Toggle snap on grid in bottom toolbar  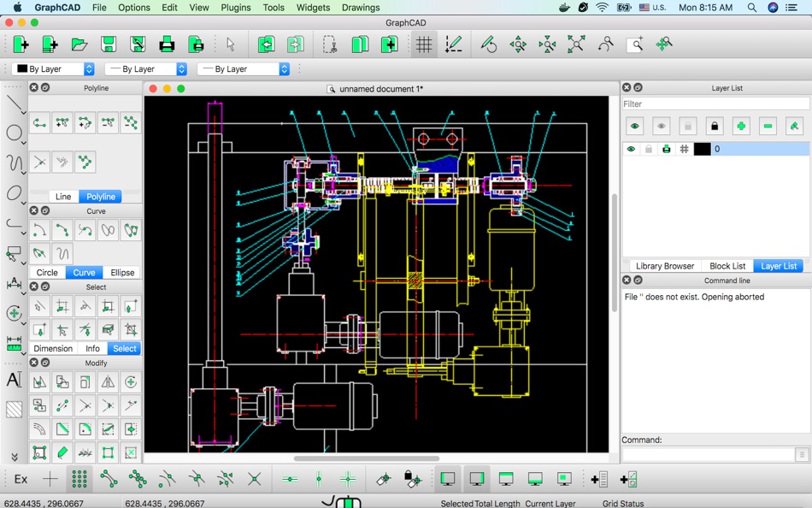pyautogui.click(x=79, y=480)
